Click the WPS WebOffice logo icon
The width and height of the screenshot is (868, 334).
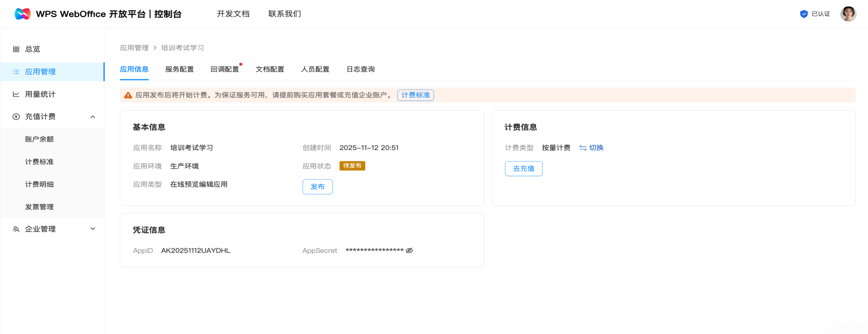22,14
